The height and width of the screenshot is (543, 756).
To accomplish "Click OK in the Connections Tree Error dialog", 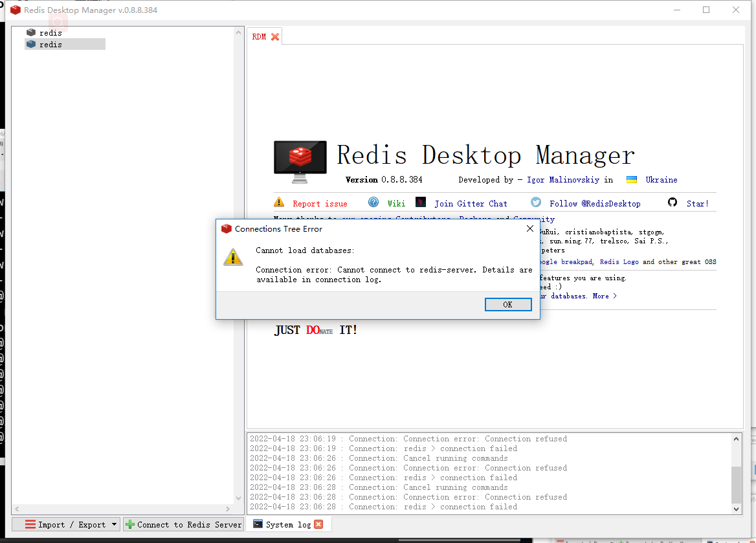I will tap(508, 304).
